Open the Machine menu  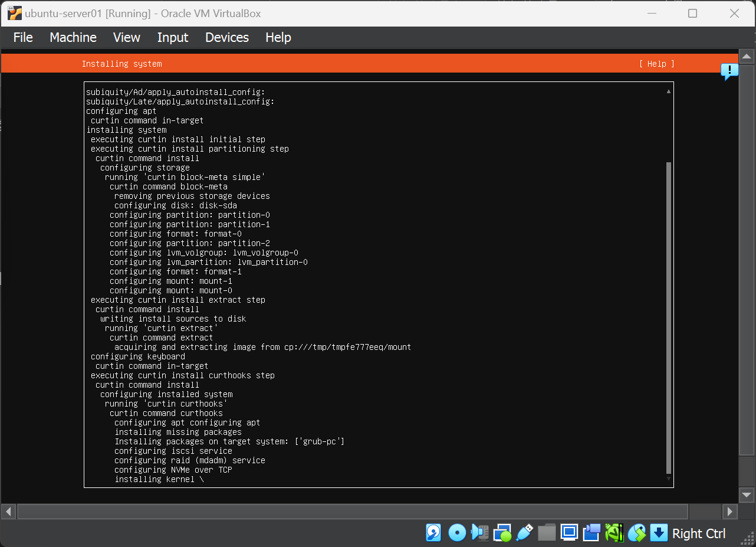pos(73,37)
